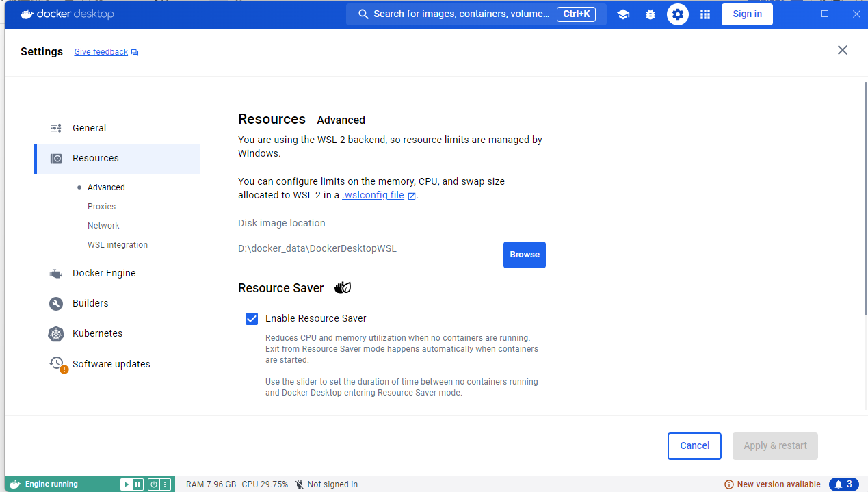Select WSL integration under Resources
Image resolution: width=868 pixels, height=492 pixels.
(x=118, y=245)
